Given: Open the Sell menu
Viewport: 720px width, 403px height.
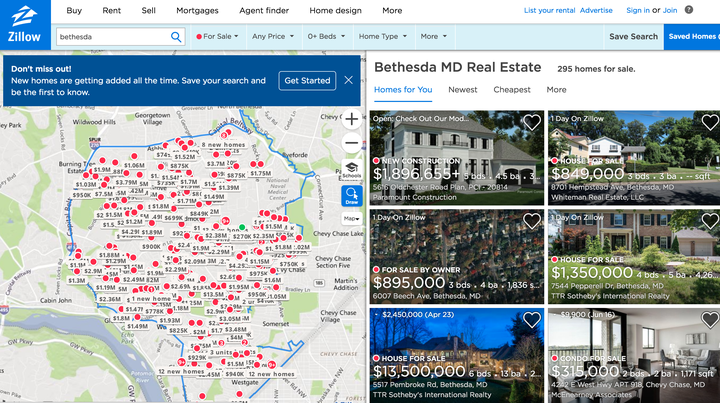Looking at the screenshot, I should pos(148,11).
